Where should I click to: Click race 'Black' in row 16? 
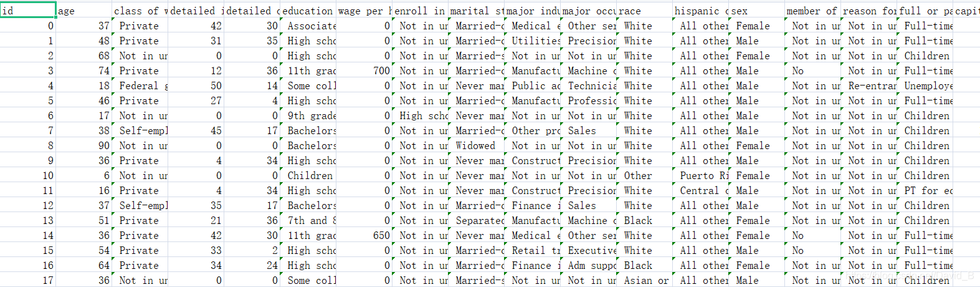point(645,265)
